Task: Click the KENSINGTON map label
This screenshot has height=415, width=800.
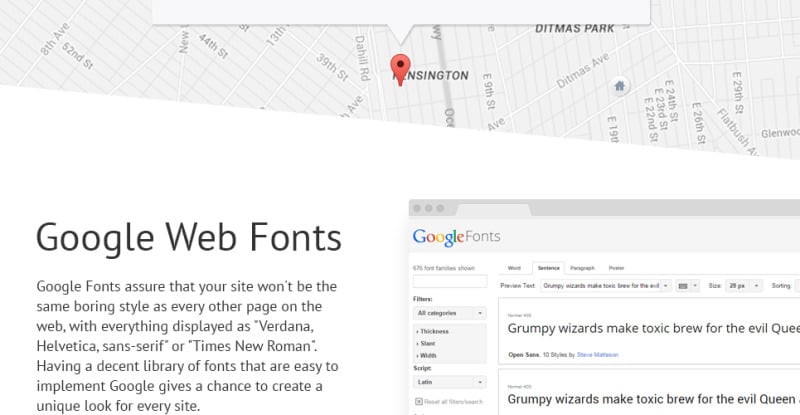Action: [x=432, y=76]
